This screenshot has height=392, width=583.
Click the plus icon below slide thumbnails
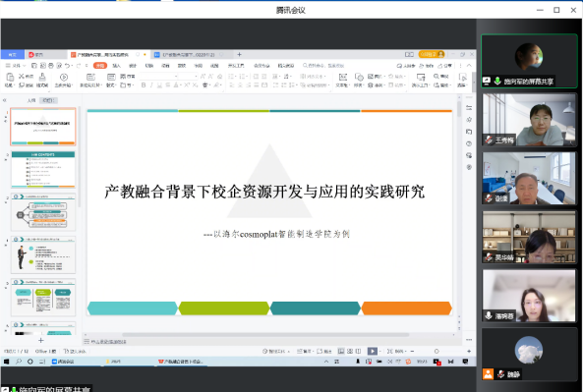click(41, 340)
